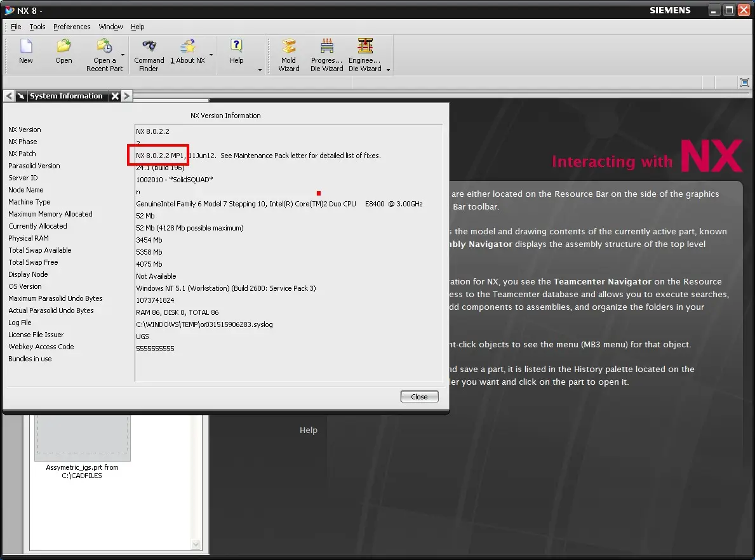The height and width of the screenshot is (560, 755).
Task: Click the Machine Type CPU description
Action: point(279,204)
